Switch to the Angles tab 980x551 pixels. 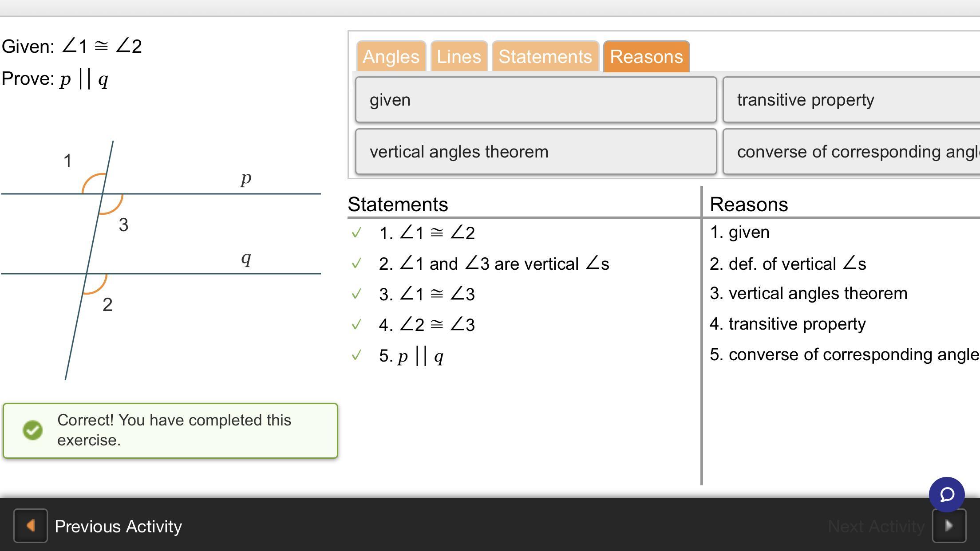(x=391, y=56)
